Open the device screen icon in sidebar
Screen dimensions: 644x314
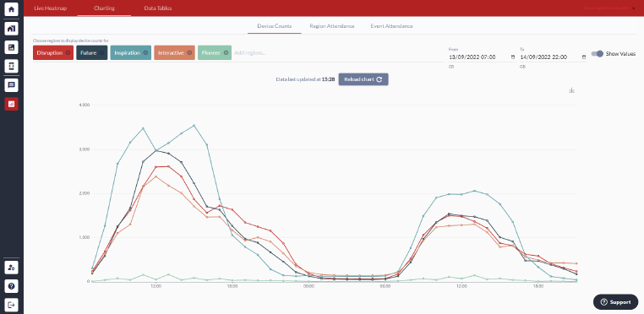tap(12, 66)
